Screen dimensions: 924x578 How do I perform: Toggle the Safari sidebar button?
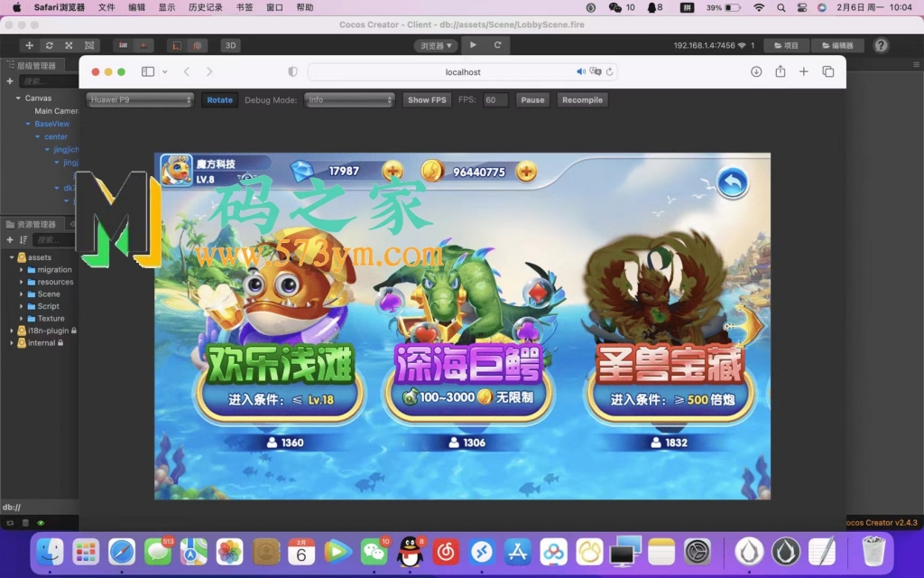tap(148, 71)
